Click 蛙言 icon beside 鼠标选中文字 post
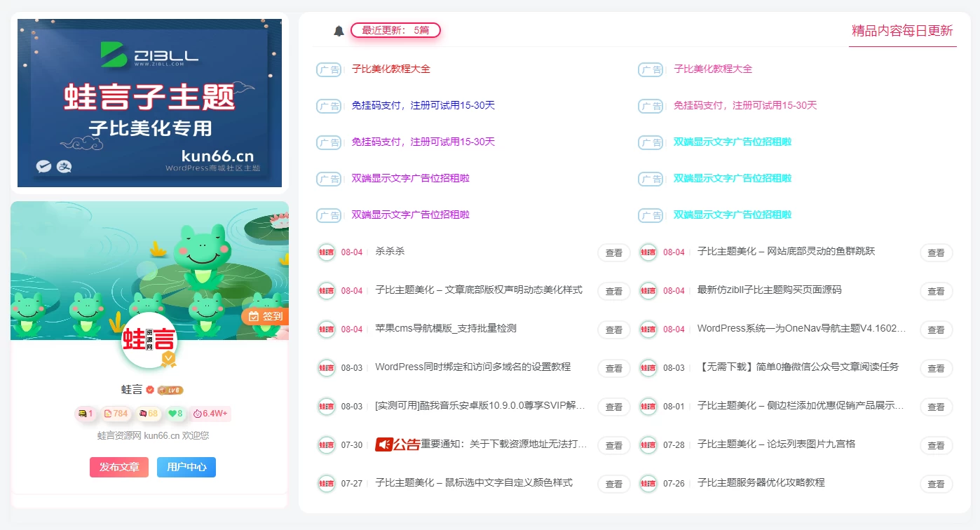Image resolution: width=980 pixels, height=530 pixels. 326,483
